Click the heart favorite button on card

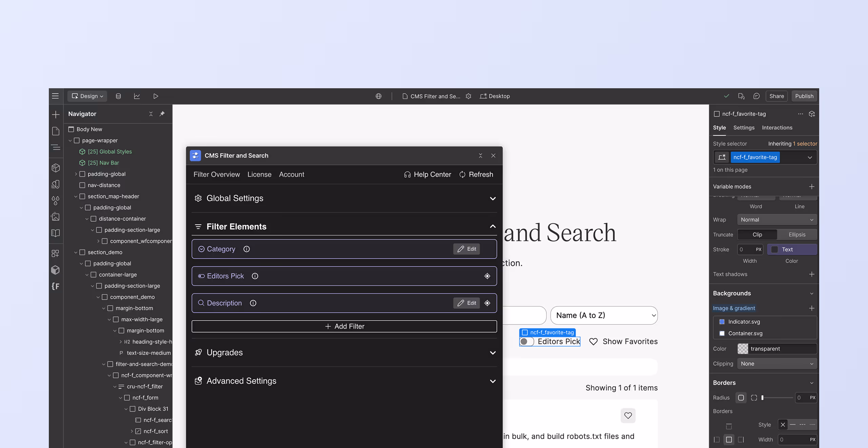tap(628, 415)
